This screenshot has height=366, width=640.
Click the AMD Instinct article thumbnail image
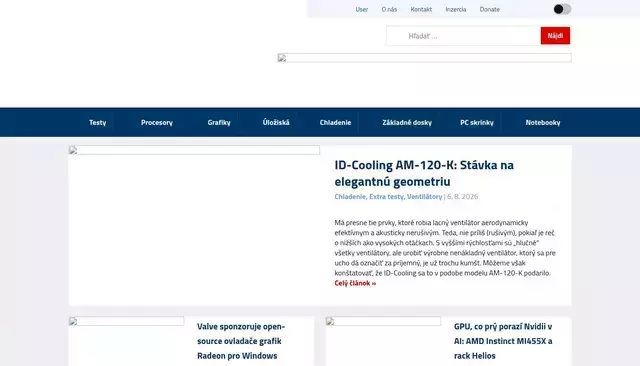pyautogui.click(x=383, y=321)
